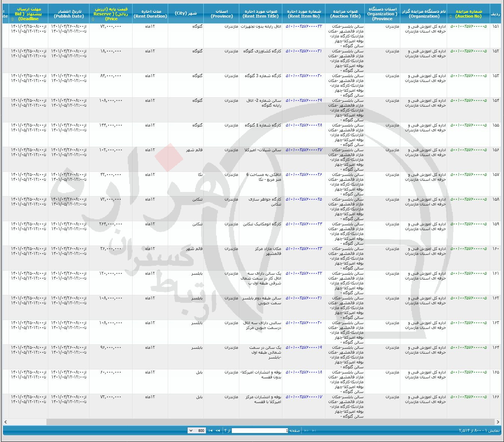Click the Rent Item Title column header

click(x=261, y=14)
